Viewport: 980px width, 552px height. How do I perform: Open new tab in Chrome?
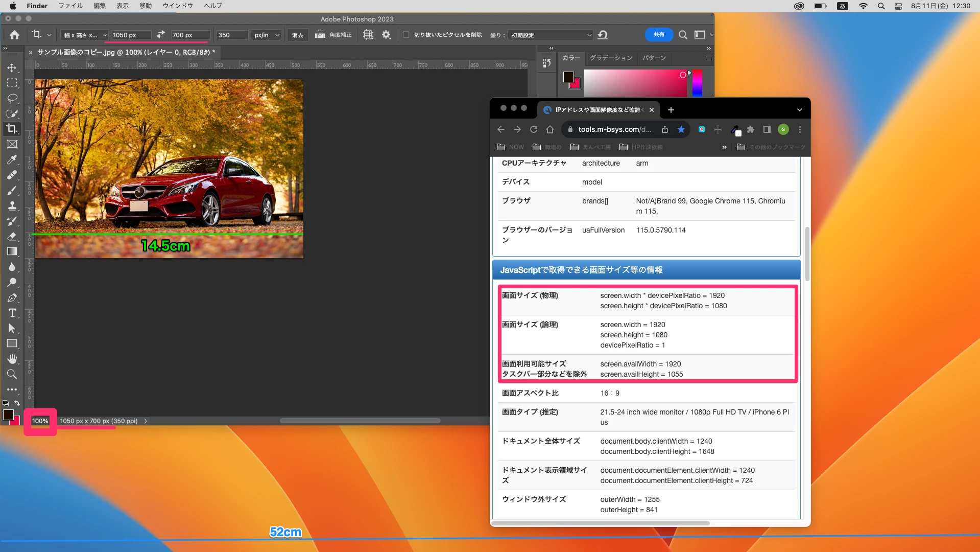[x=671, y=110]
